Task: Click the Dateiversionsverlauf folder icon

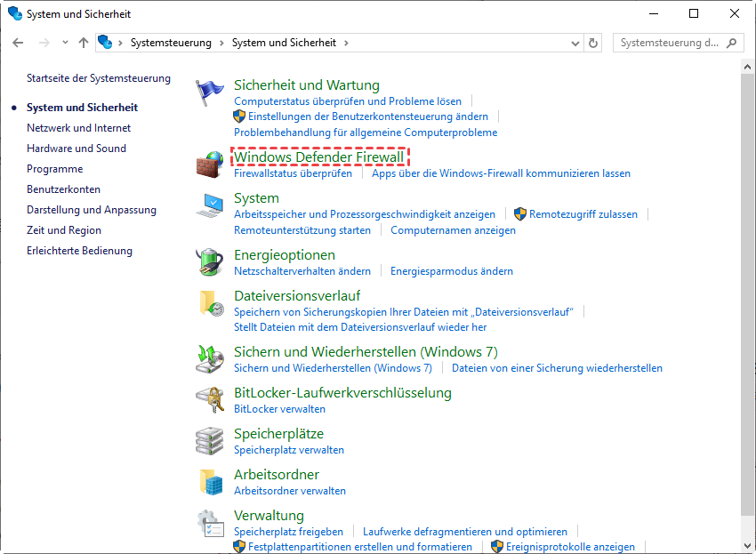Action: coord(211,303)
